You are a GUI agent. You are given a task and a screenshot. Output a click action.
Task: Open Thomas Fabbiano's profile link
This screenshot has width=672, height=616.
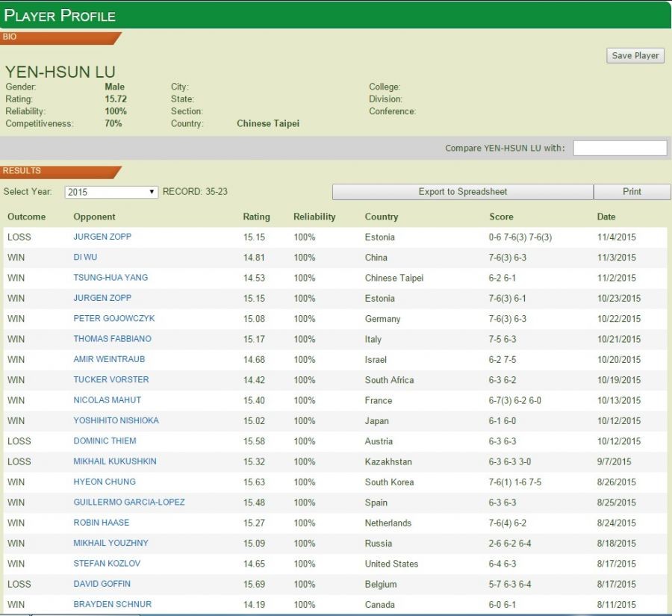[112, 339]
